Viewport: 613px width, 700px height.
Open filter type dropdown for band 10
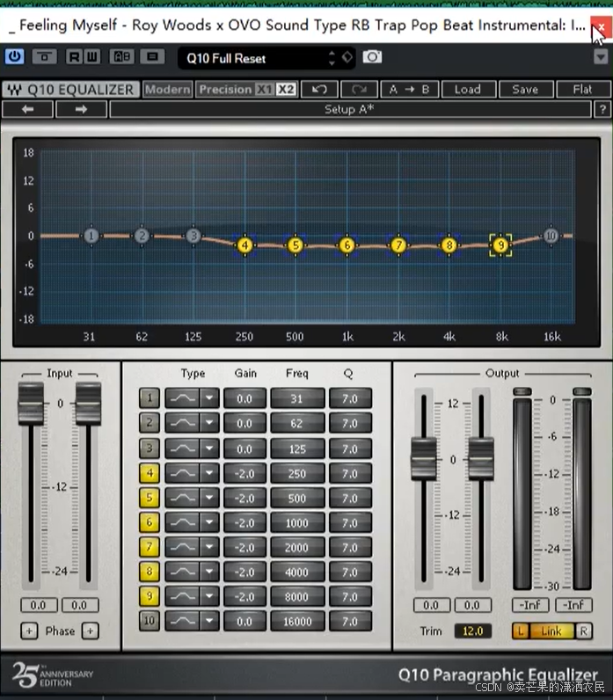(209, 621)
